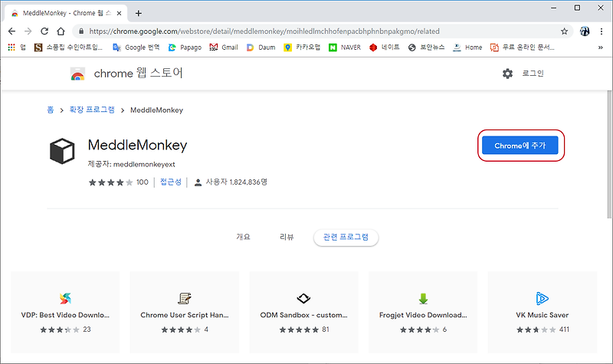Show more bookmarks with the overflow chevron
The height and width of the screenshot is (364, 613).
tap(601, 48)
